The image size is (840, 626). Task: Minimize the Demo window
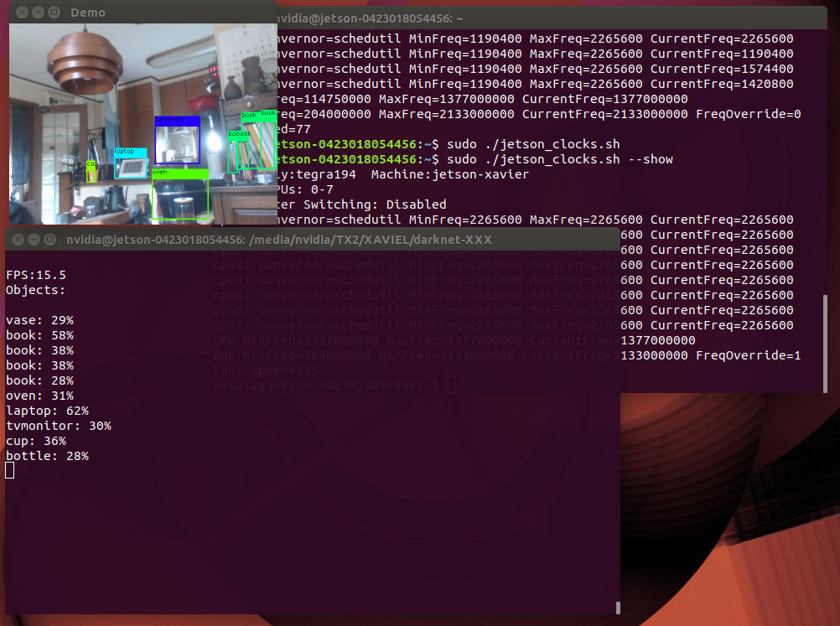38,12
